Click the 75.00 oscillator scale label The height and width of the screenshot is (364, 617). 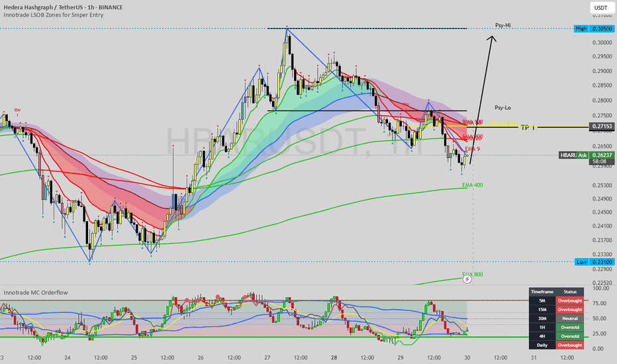coord(599,303)
